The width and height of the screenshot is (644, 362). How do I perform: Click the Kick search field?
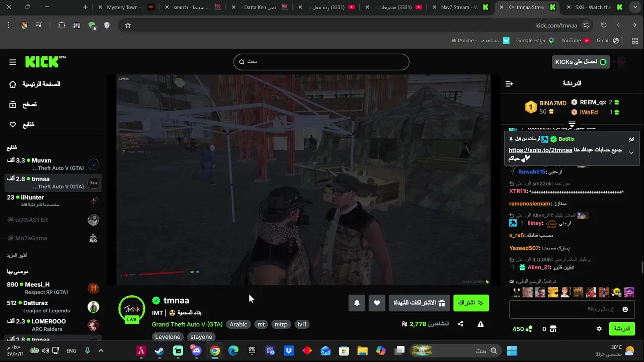click(321, 62)
